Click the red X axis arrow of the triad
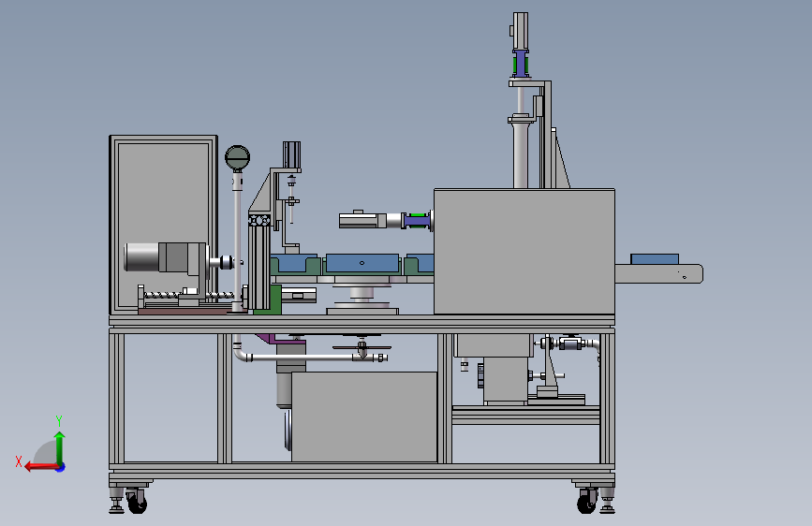 click(41, 466)
